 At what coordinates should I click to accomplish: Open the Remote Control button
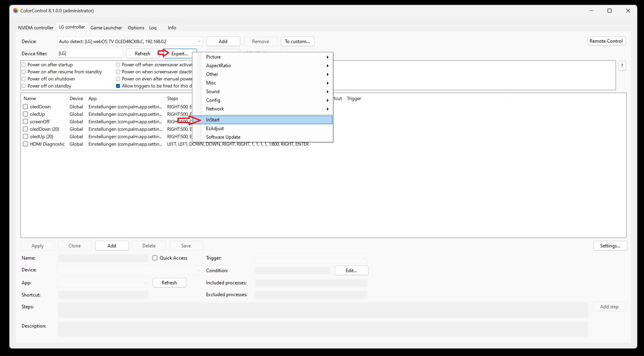coord(606,41)
